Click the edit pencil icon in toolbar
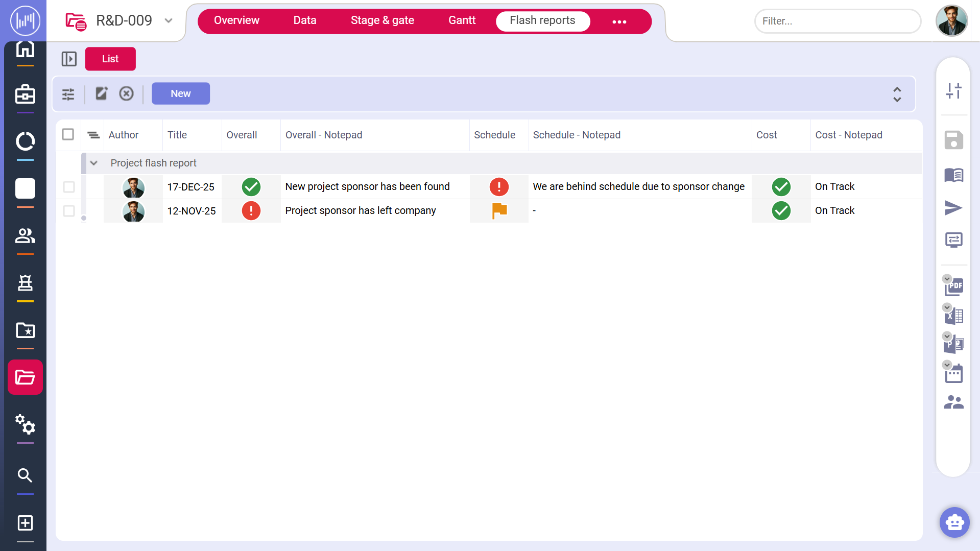980x551 pixels. pyautogui.click(x=102, y=93)
